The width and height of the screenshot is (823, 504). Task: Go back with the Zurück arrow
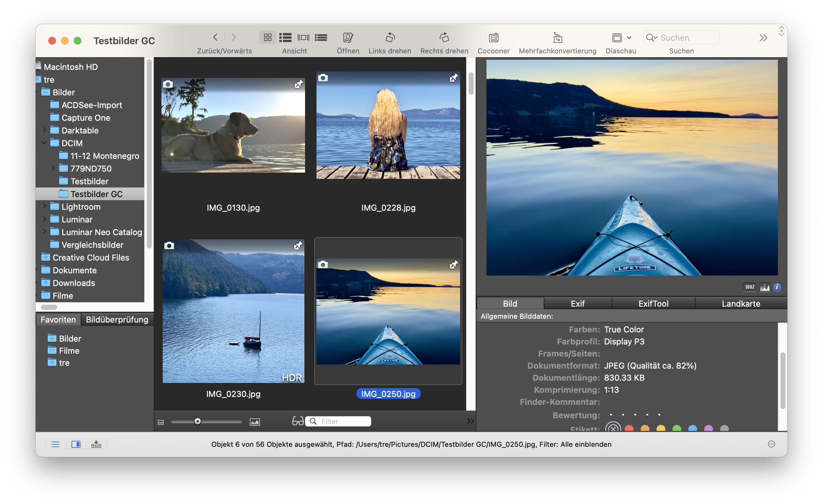point(215,37)
